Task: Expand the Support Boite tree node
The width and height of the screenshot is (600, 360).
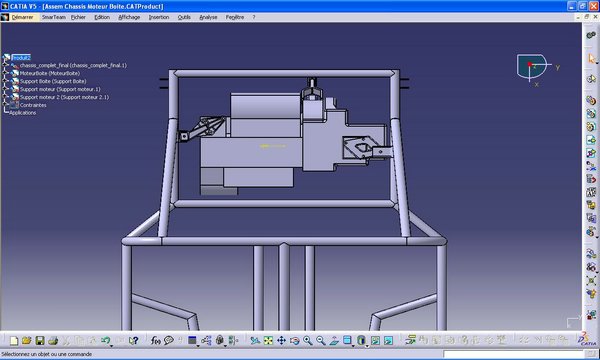Action: (5, 81)
